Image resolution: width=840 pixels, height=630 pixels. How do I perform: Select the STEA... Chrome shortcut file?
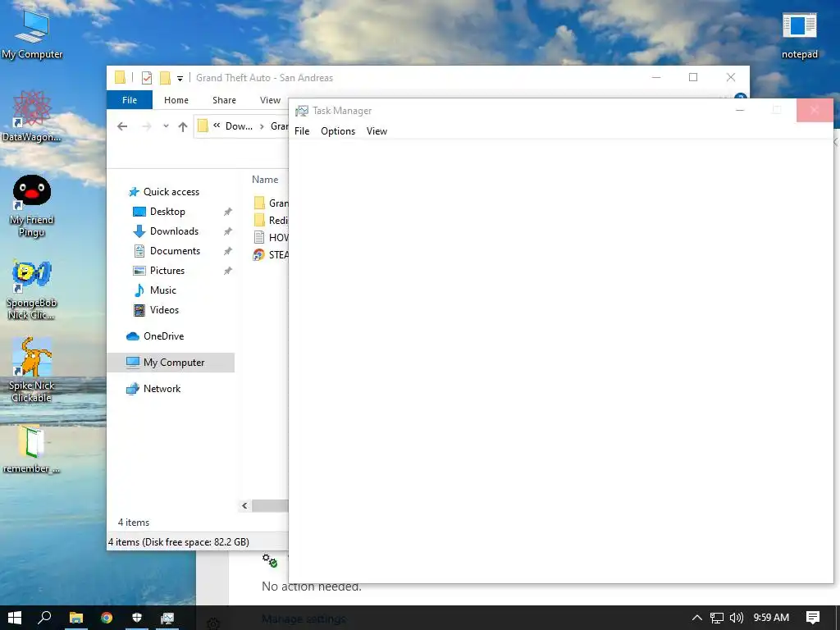coord(271,254)
